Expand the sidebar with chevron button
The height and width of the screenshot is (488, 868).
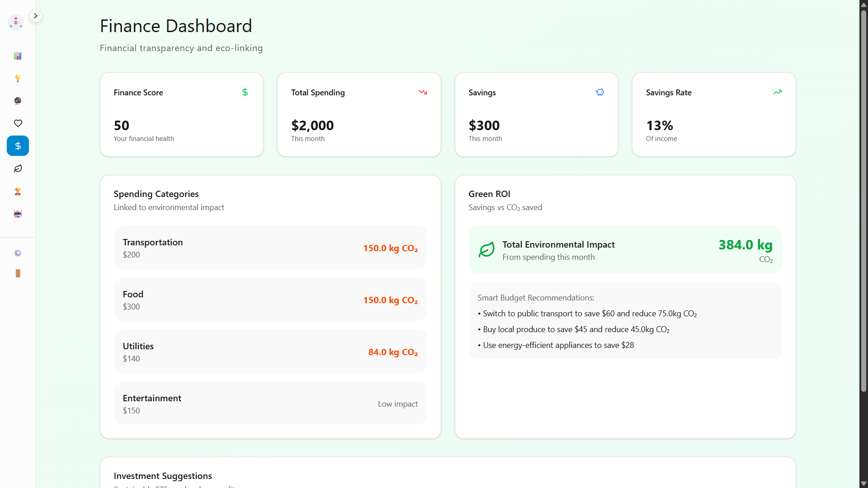click(35, 16)
